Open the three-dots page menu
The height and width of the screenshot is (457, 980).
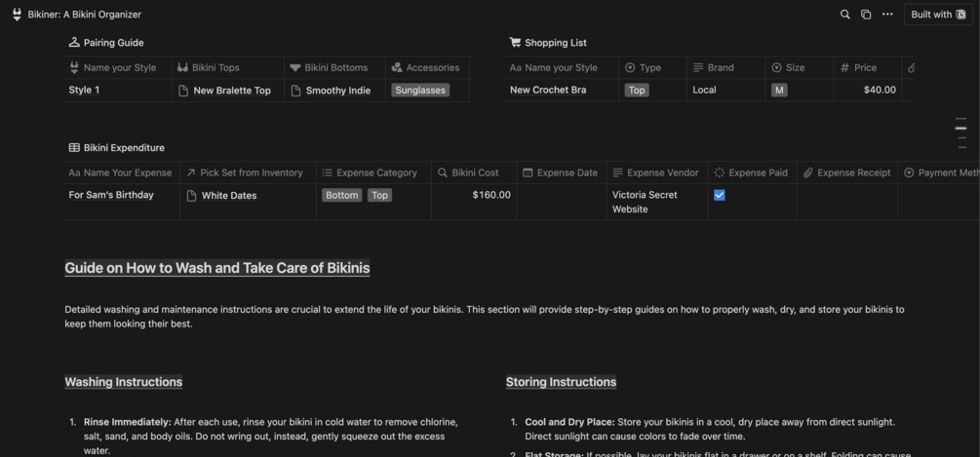click(x=887, y=15)
